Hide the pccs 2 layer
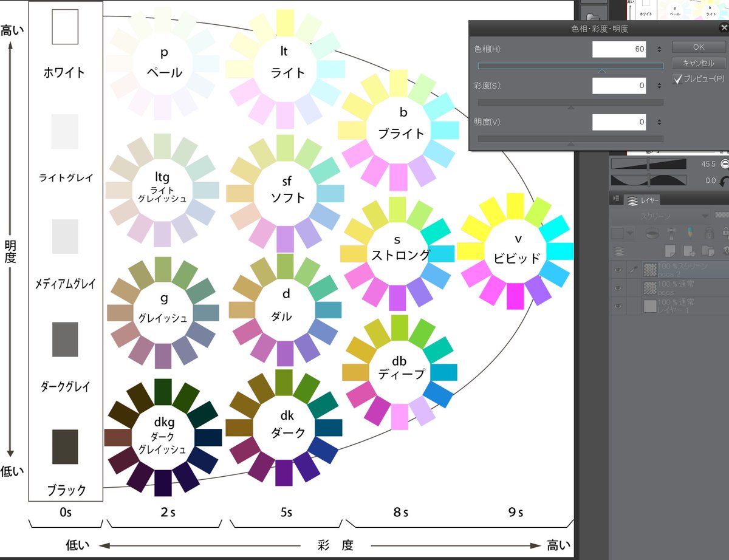This screenshot has height=560, width=729. (618, 270)
